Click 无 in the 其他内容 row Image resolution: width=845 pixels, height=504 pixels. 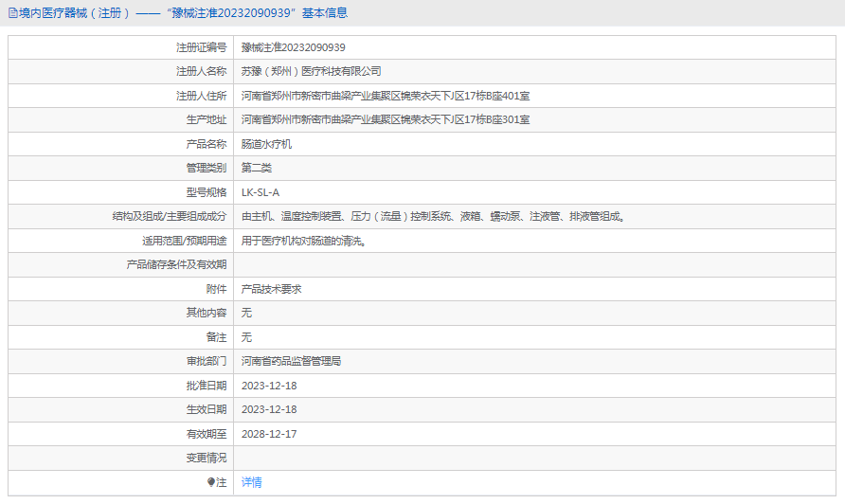[247, 313]
